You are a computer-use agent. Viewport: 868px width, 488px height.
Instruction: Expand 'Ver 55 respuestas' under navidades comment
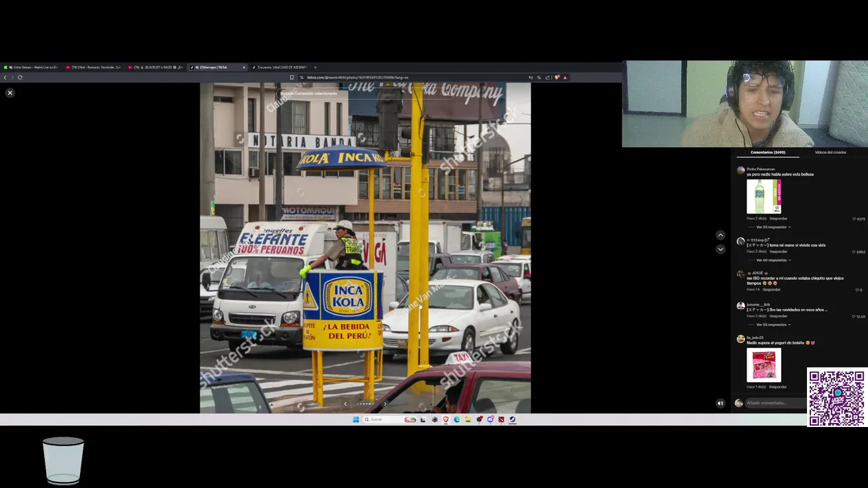pos(773,325)
